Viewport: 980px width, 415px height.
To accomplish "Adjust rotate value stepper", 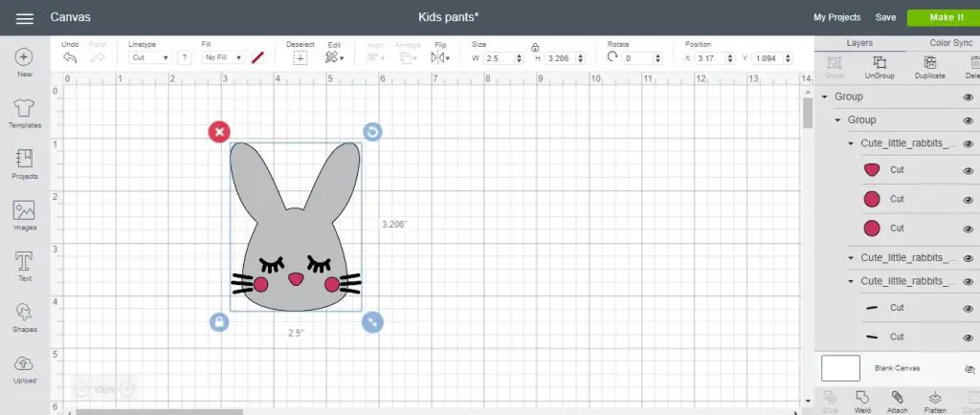I will pyautogui.click(x=657, y=58).
